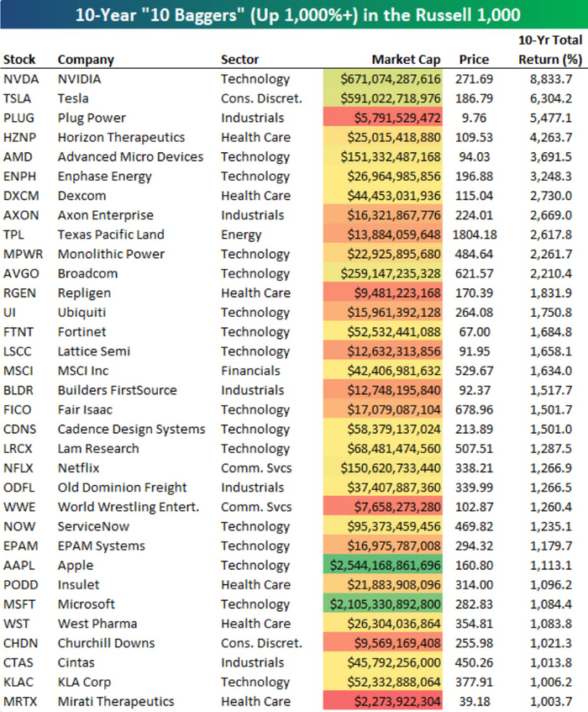
Task: Click the KLAC ticker symbol
Action: click(x=18, y=683)
